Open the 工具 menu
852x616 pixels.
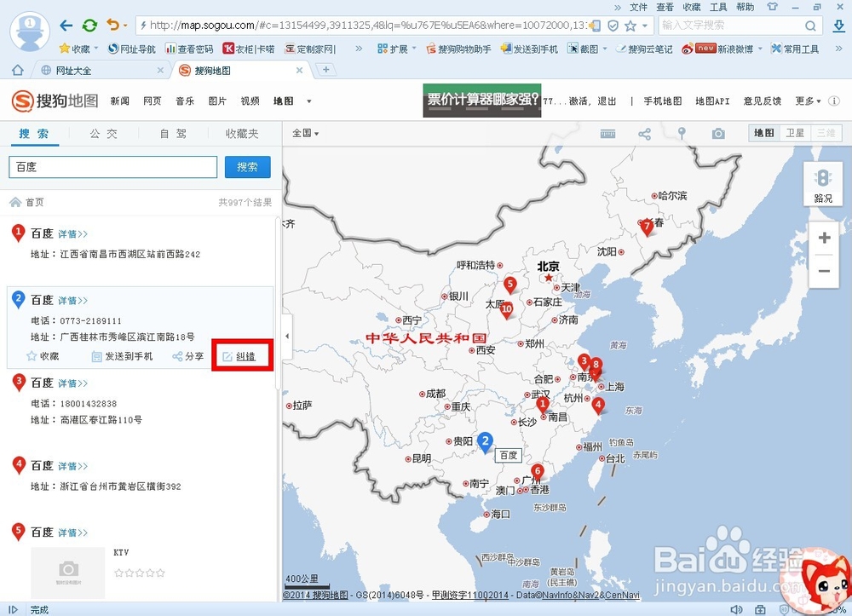pos(718,7)
